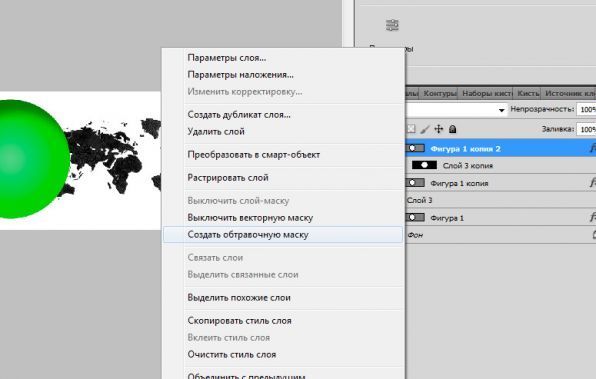This screenshot has width=596, height=379.
Task: Select Создать дубликат слоя... menu entry
Action: [x=239, y=114]
